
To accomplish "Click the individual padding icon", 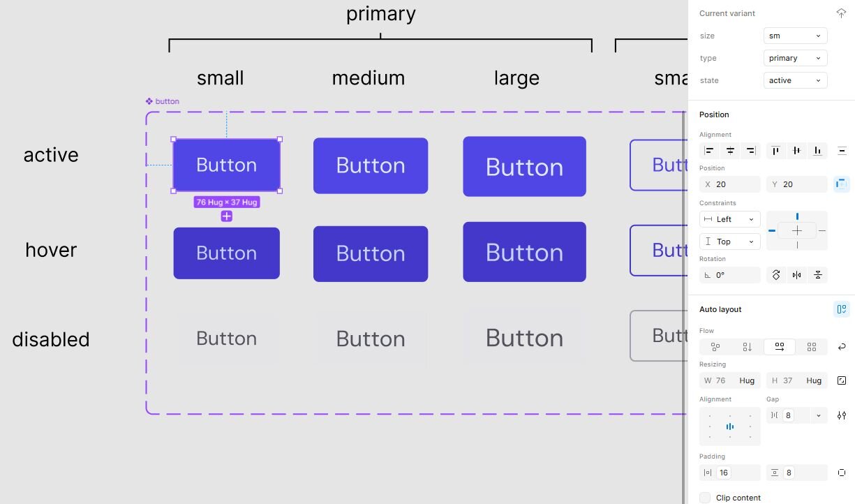I will (x=842, y=473).
